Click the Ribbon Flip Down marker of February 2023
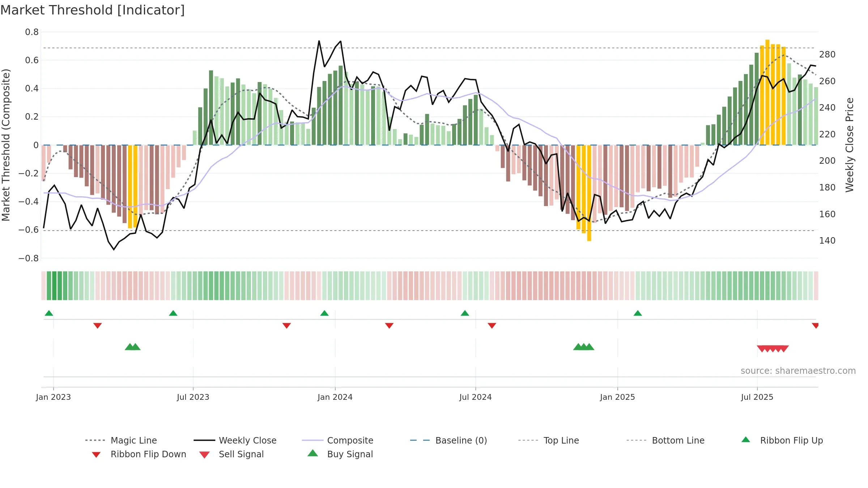Viewport: 868px width, 488px height. click(98, 326)
